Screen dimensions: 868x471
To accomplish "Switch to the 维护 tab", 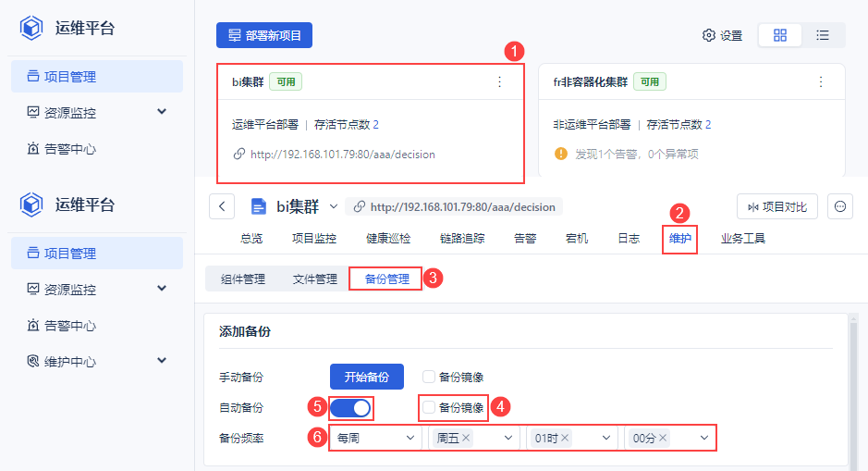I will pyautogui.click(x=679, y=238).
